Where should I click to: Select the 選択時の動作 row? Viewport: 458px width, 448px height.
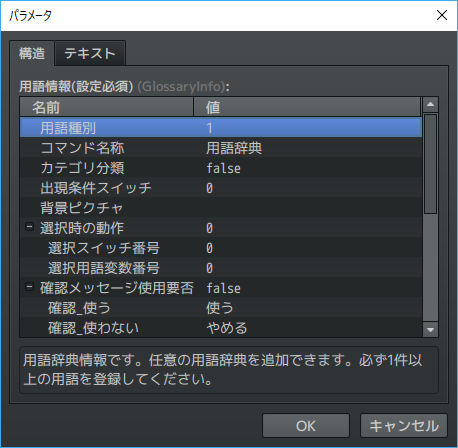tap(221, 228)
